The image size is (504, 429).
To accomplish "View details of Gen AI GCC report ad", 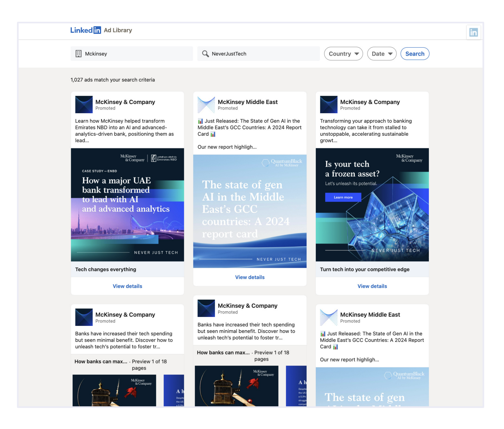I will click(250, 277).
